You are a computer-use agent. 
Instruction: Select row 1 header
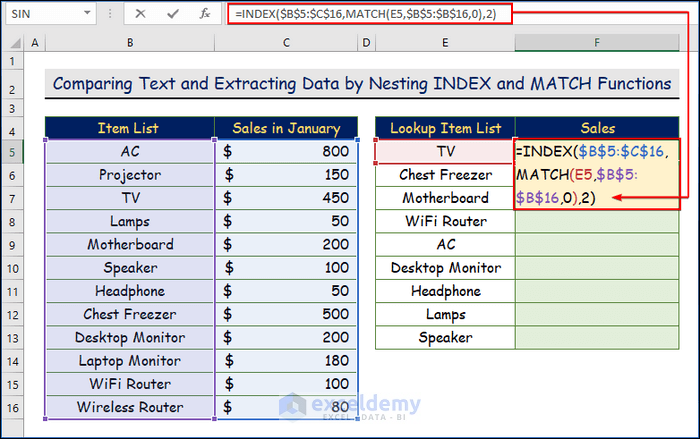coord(12,61)
